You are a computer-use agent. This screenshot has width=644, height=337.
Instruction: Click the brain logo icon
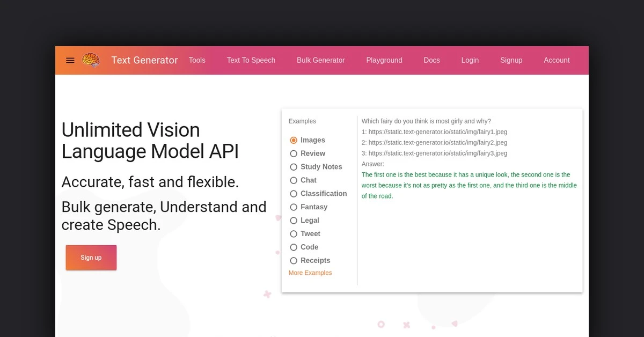(91, 61)
